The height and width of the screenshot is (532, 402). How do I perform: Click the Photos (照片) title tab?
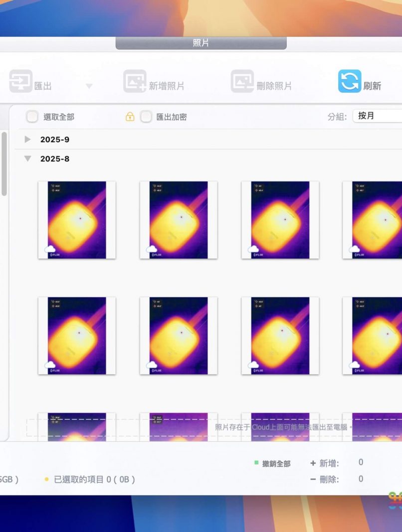201,43
